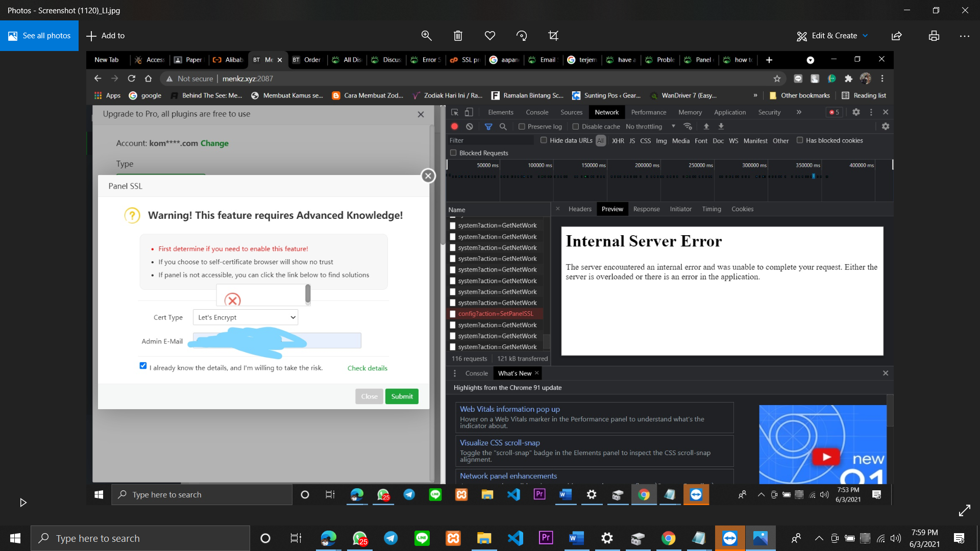Click the green Submit button
Screen dimensions: 980x551
coord(402,396)
